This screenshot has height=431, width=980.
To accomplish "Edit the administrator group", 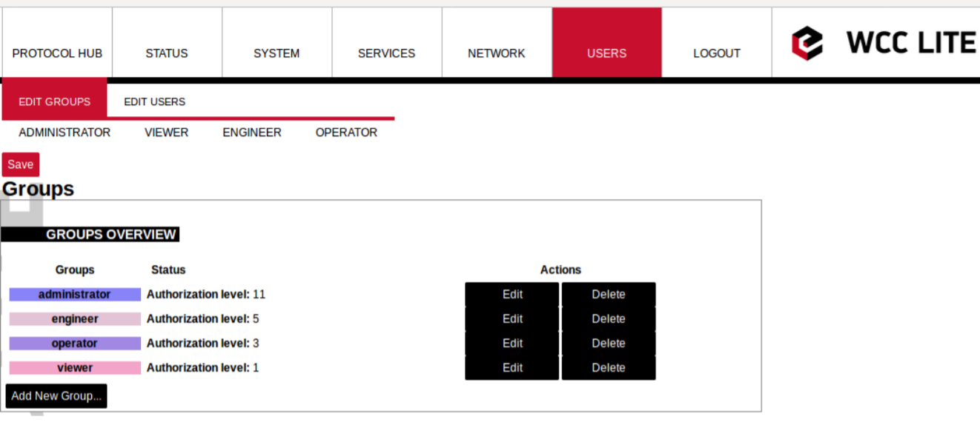I will pyautogui.click(x=512, y=294).
